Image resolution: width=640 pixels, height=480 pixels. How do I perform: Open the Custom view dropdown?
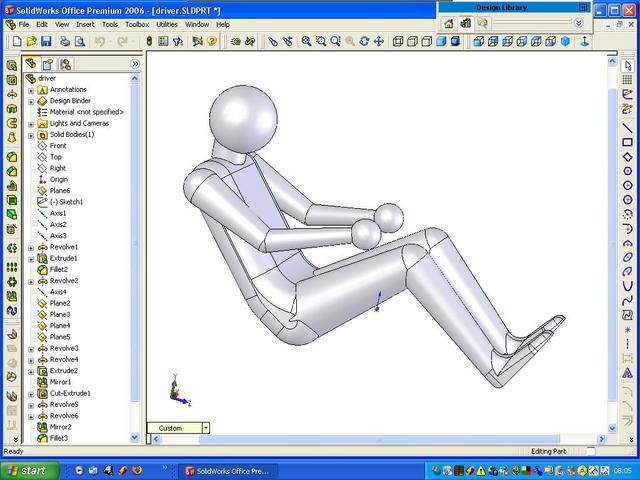point(206,428)
